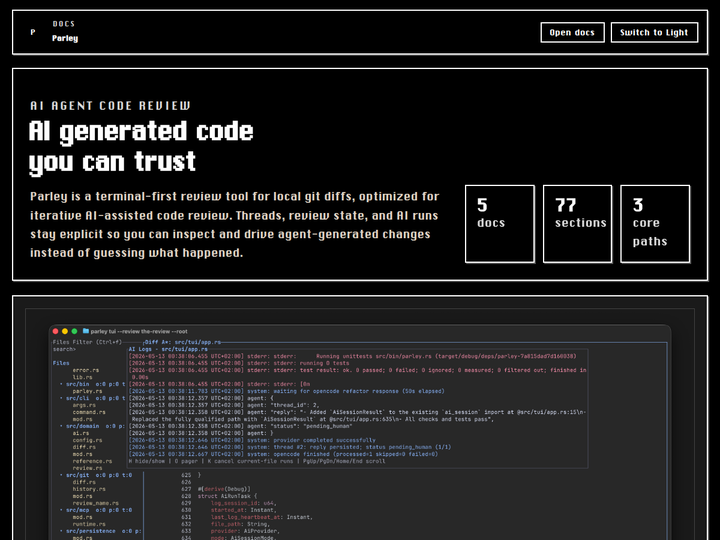Select the 5 docs stat card
720x540 pixels.
500,224
